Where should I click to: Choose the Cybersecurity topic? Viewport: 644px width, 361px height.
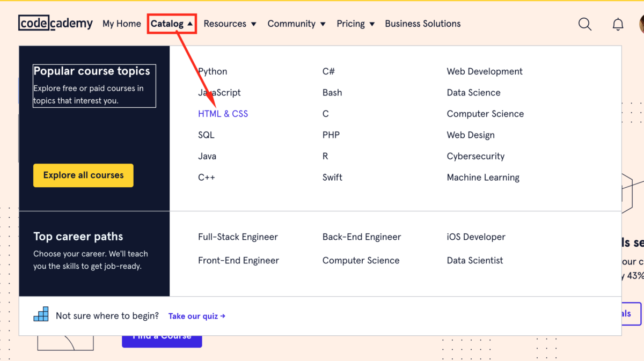click(475, 156)
